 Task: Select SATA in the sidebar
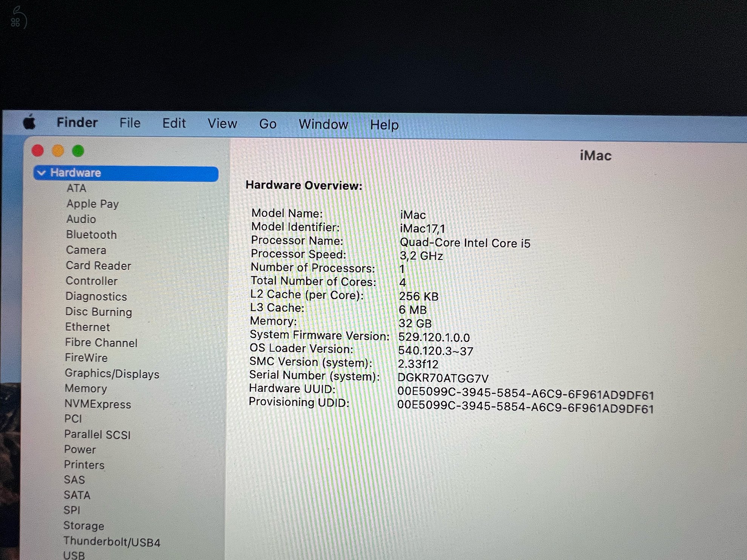(77, 495)
